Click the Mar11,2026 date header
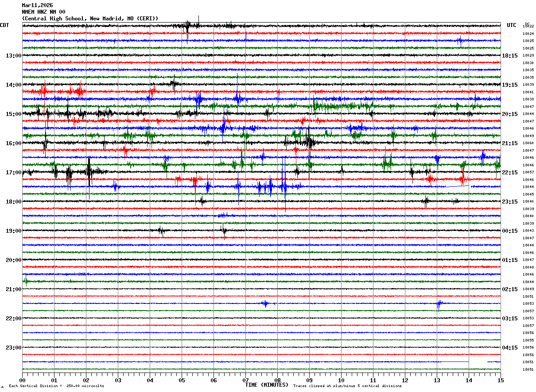Screen dimensions: 536x392 click(37, 5)
